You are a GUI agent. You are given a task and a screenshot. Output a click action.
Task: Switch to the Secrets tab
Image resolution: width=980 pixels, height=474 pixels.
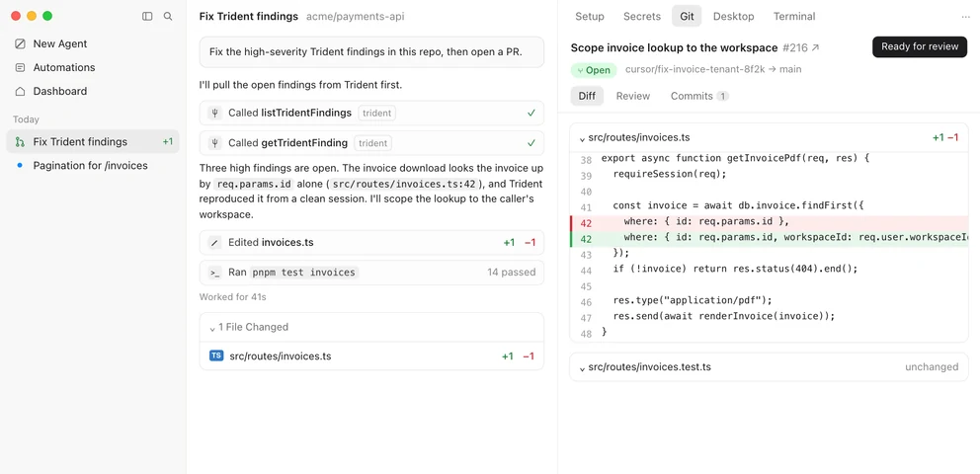tap(642, 16)
